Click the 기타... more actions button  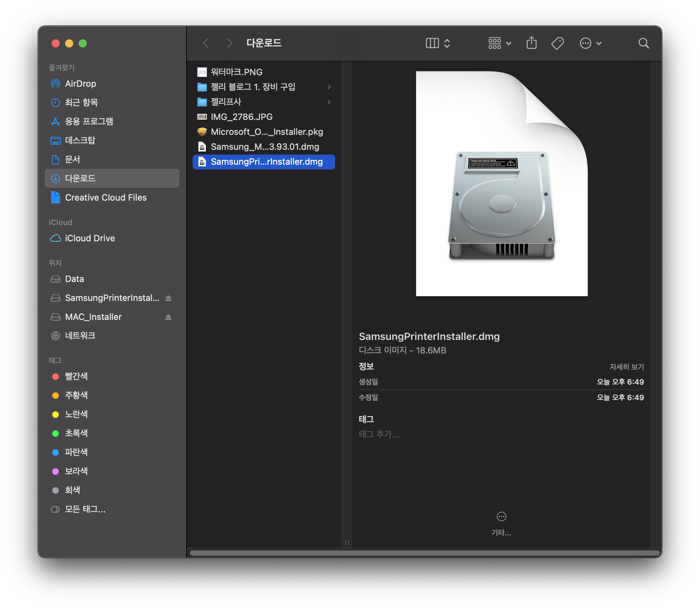[x=501, y=524]
